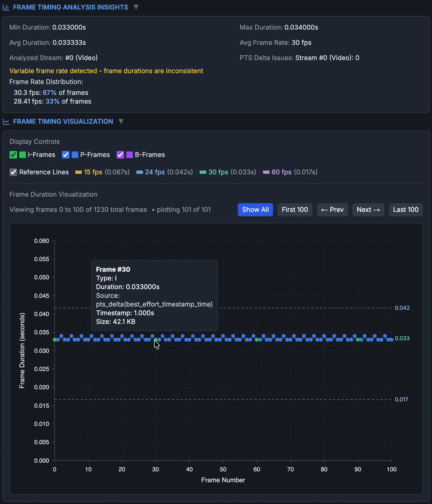Click the 0.017 reference line label
432x504 pixels.
(402, 400)
